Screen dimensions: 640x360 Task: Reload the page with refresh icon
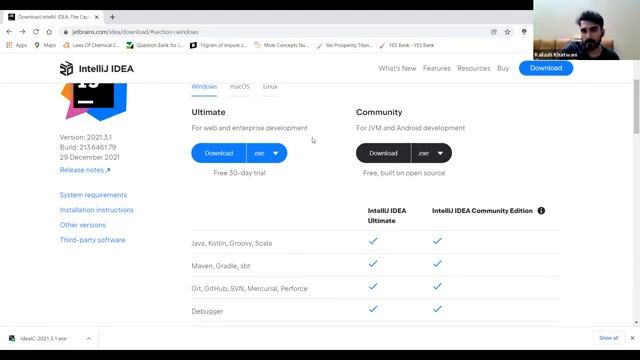click(x=36, y=32)
